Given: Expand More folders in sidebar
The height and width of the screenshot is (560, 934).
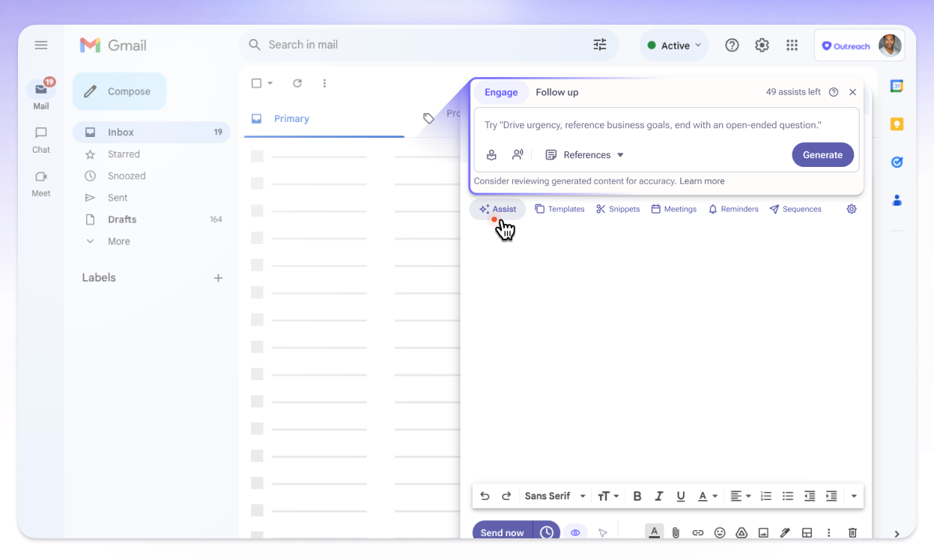Looking at the screenshot, I should point(118,241).
